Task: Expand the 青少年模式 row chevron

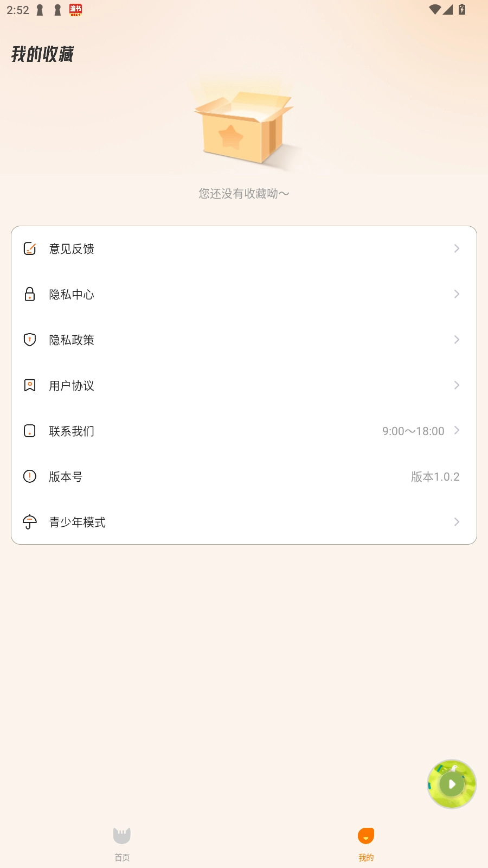Action: [x=457, y=522]
